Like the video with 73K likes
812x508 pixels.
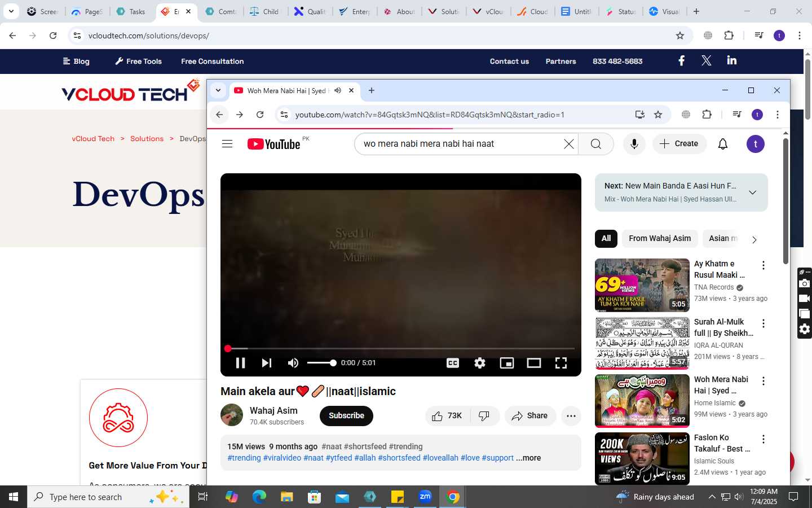pyautogui.click(x=447, y=416)
